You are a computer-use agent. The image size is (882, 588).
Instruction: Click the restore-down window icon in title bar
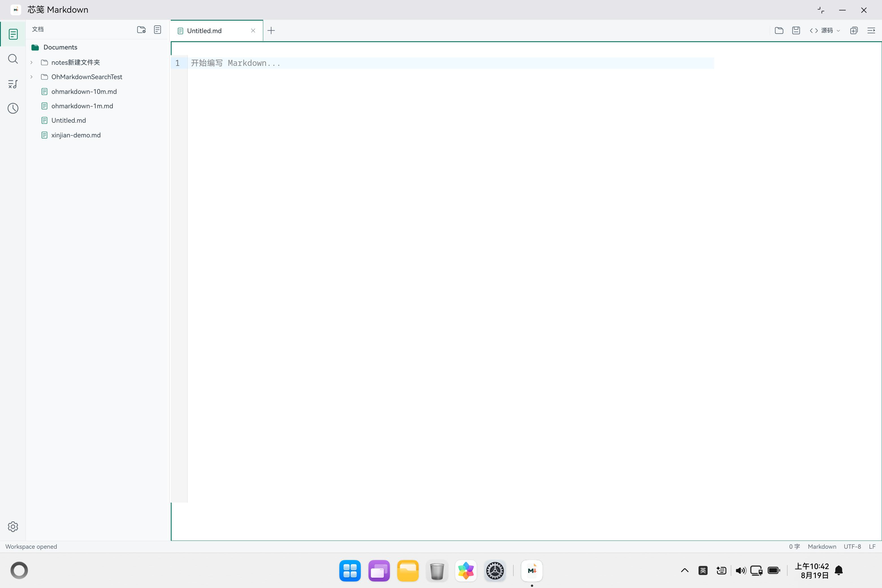click(821, 10)
